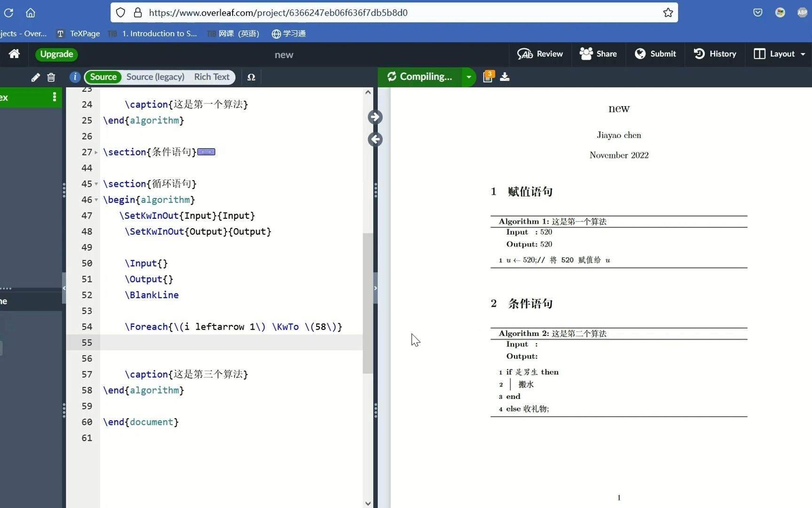Share the project
The width and height of the screenshot is (812, 508).
(x=598, y=54)
